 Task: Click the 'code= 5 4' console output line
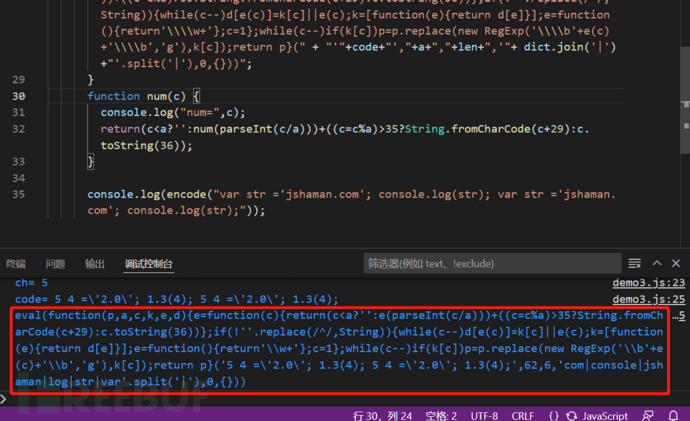[x=176, y=300]
